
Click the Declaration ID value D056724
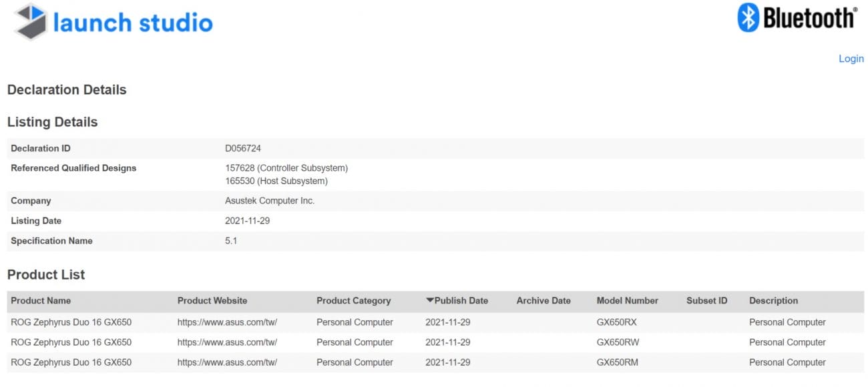pos(243,148)
